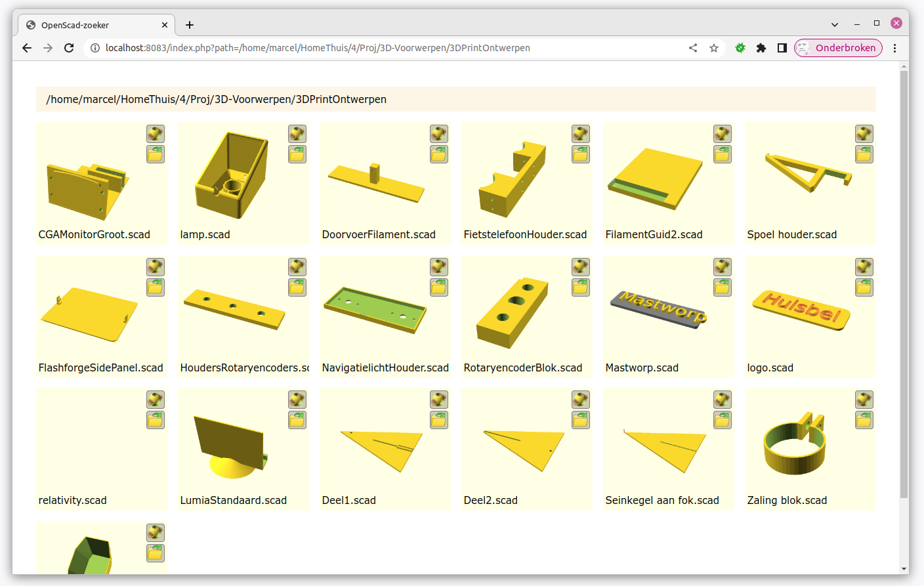Click the folder icon for logo.scad
The height and width of the screenshot is (586, 924).
[x=864, y=287]
